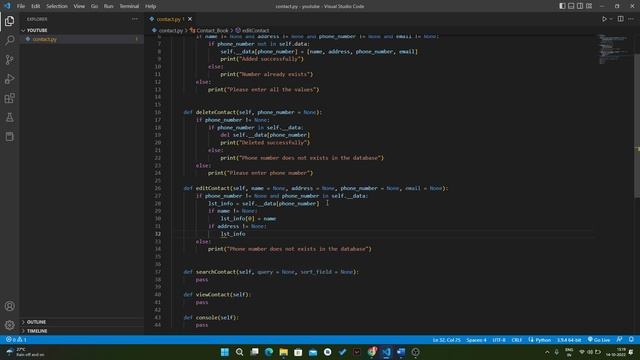Open File Explorer from the taskbar
Screen dimensions: 640x360
[x=283, y=352]
